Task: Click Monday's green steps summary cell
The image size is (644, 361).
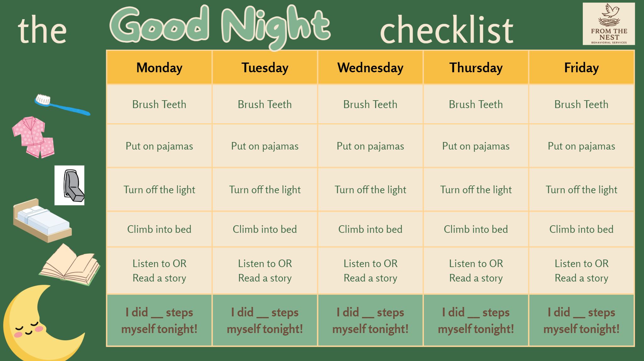Action: (x=159, y=320)
